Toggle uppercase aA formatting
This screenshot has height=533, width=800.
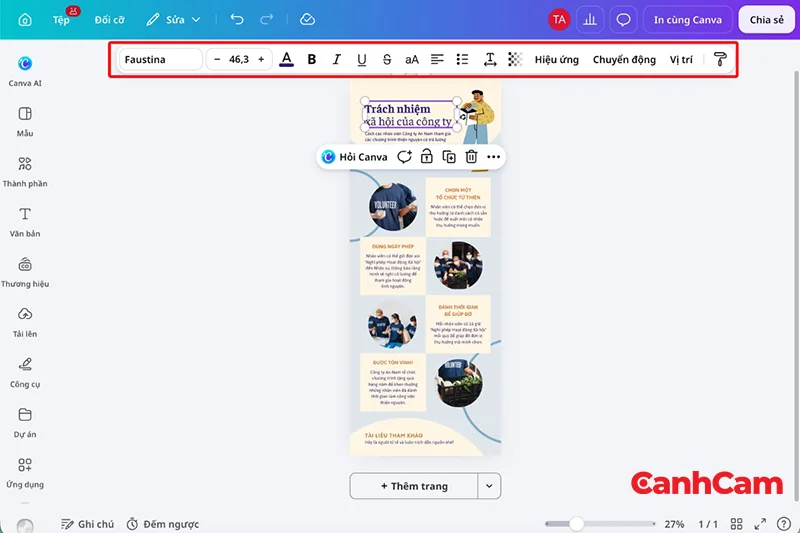pos(412,60)
